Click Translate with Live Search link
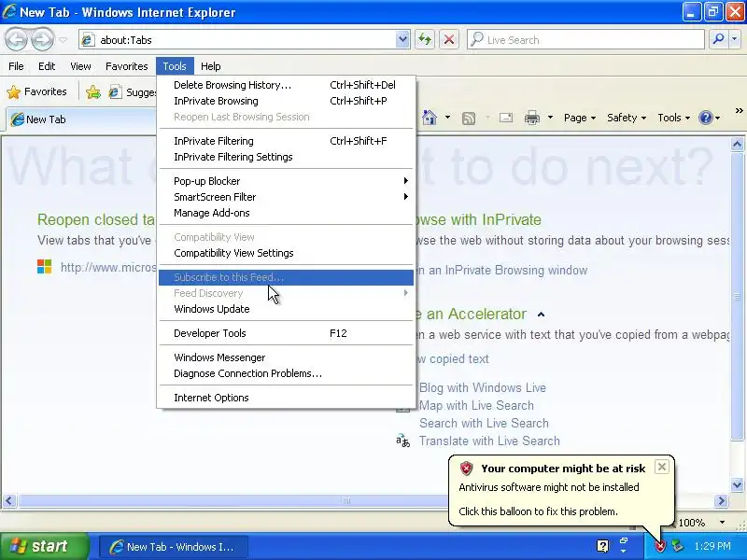The height and width of the screenshot is (560, 747). pos(489,441)
